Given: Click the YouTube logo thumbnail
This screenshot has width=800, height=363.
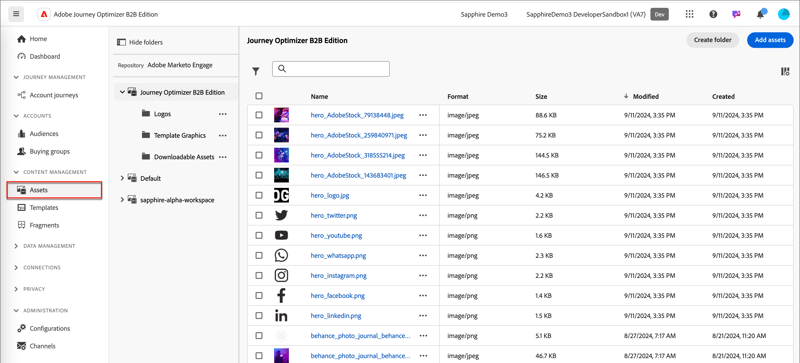Looking at the screenshot, I should [x=281, y=235].
